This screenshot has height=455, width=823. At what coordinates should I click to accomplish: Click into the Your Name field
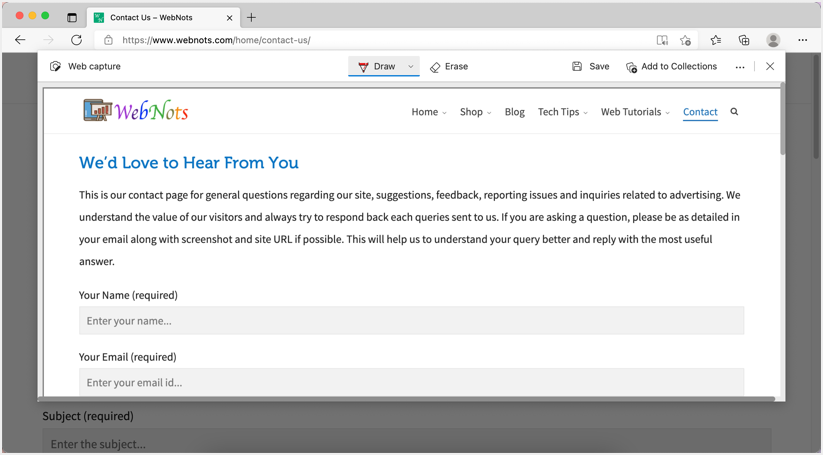tap(411, 321)
